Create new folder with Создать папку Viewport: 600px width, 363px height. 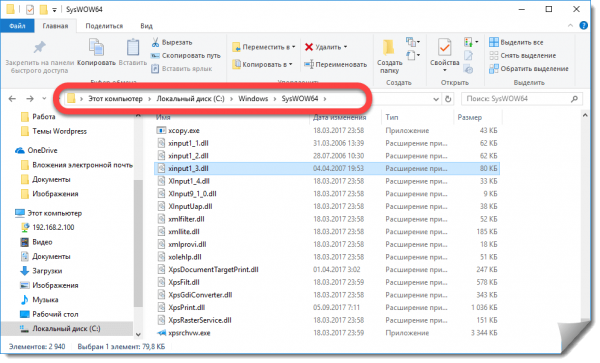[389, 56]
